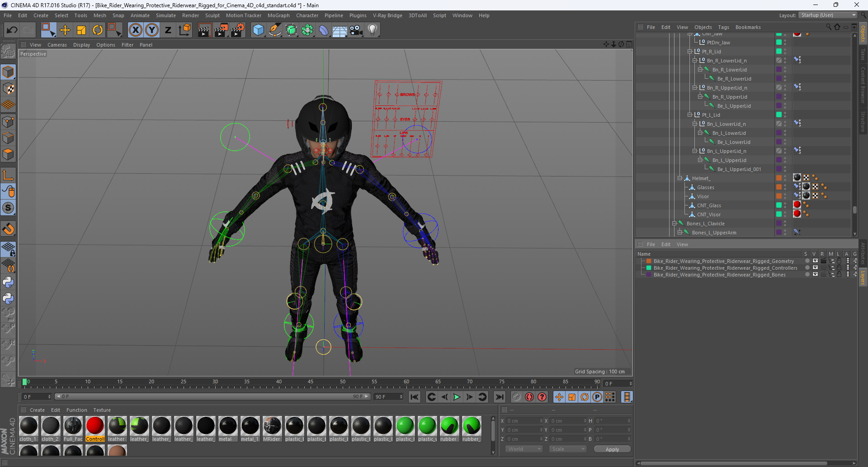This screenshot has width=868, height=467.
Task: Click the first Python script icon
Action: (8, 282)
